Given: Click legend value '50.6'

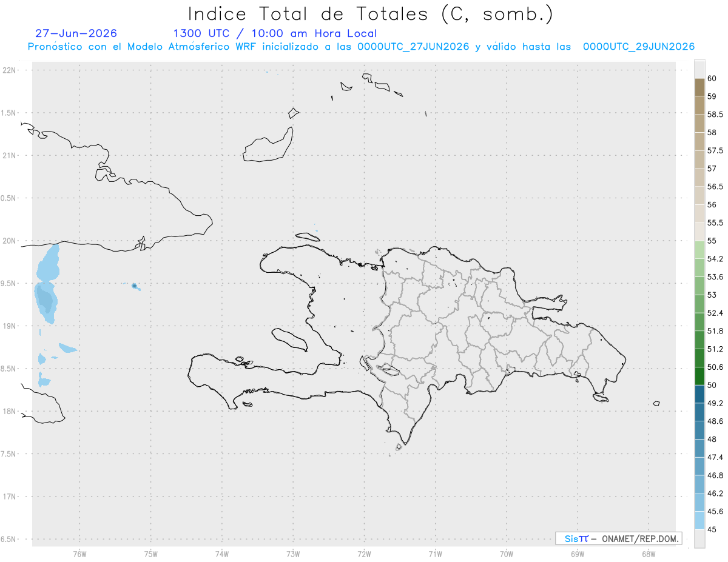Looking at the screenshot, I should [714, 367].
